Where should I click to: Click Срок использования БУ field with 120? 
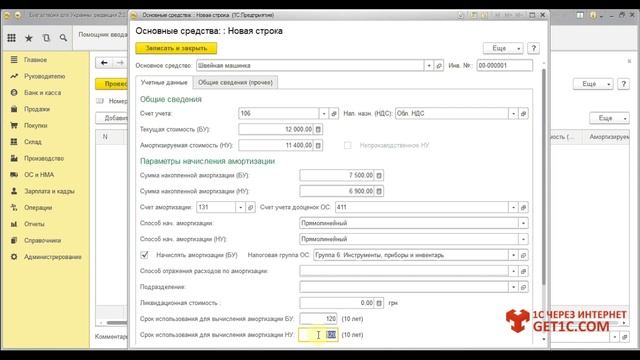click(x=318, y=319)
